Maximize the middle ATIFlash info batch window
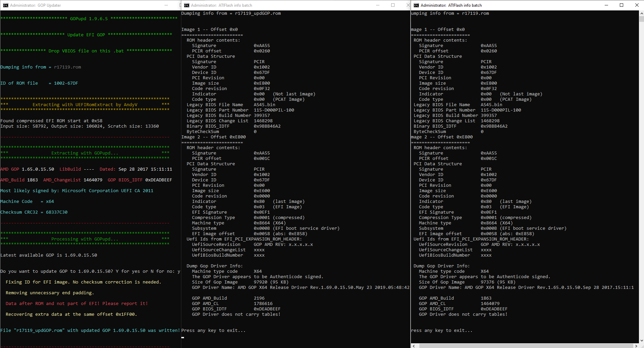This screenshot has width=644, height=348. (393, 5)
